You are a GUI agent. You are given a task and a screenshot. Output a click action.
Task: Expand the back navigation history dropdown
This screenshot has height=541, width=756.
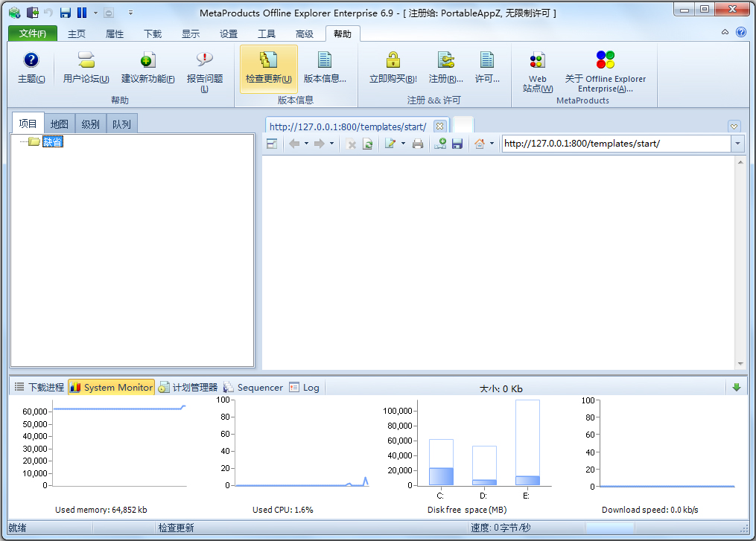(x=306, y=144)
